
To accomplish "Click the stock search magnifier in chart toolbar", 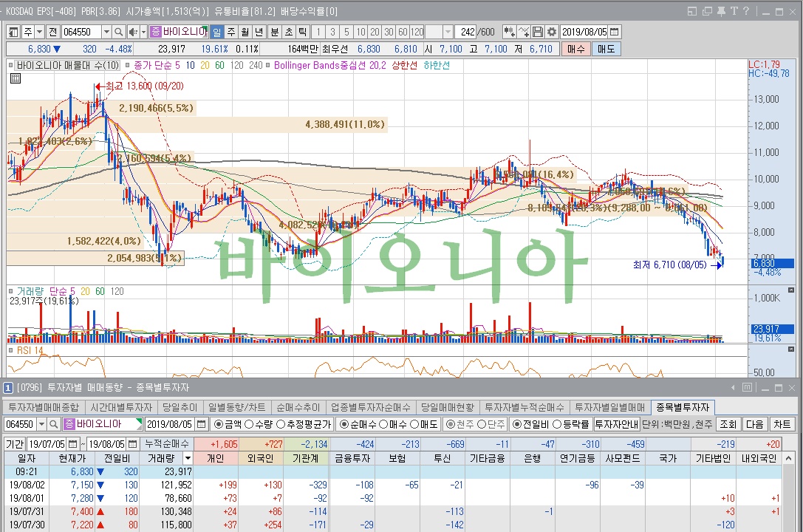I will coord(119,32).
